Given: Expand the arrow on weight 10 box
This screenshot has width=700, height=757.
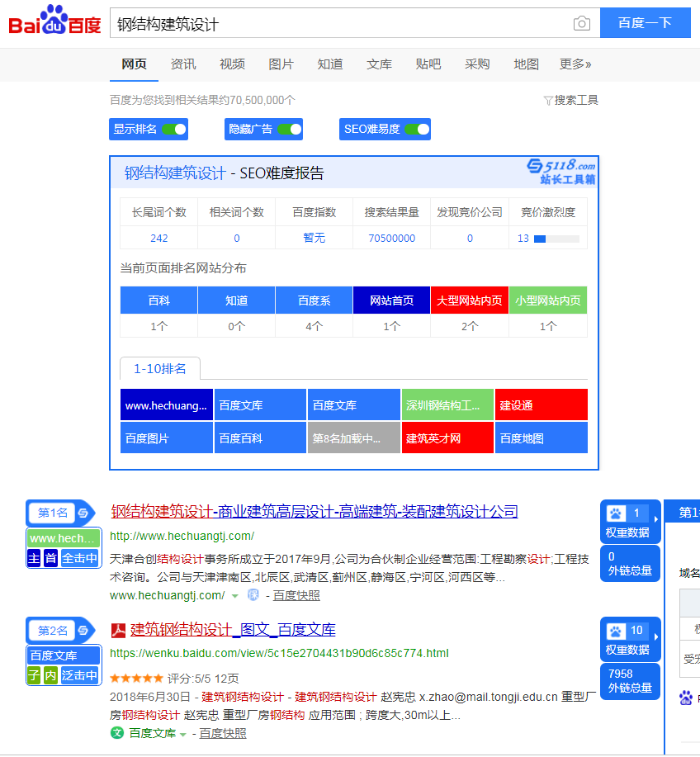Looking at the screenshot, I should click(x=655, y=636).
